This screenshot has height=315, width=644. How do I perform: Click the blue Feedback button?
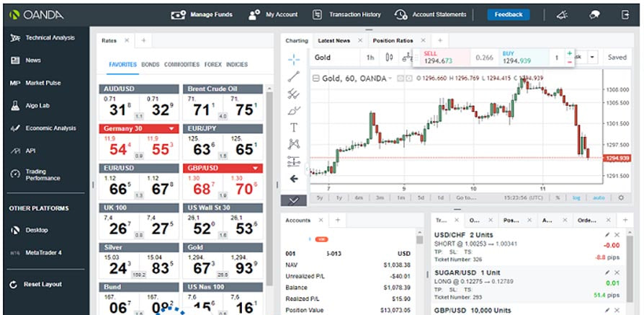click(x=509, y=15)
